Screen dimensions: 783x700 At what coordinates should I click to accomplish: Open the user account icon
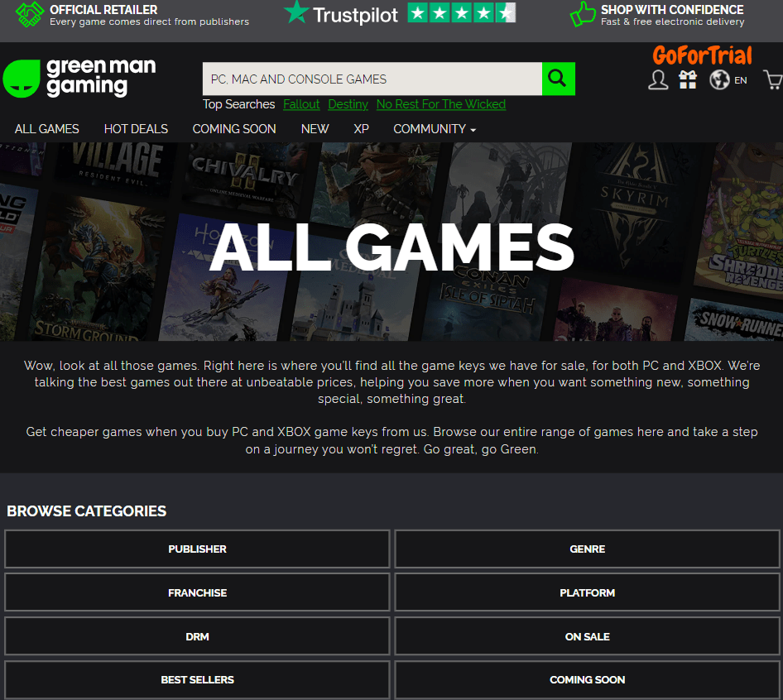click(x=658, y=80)
